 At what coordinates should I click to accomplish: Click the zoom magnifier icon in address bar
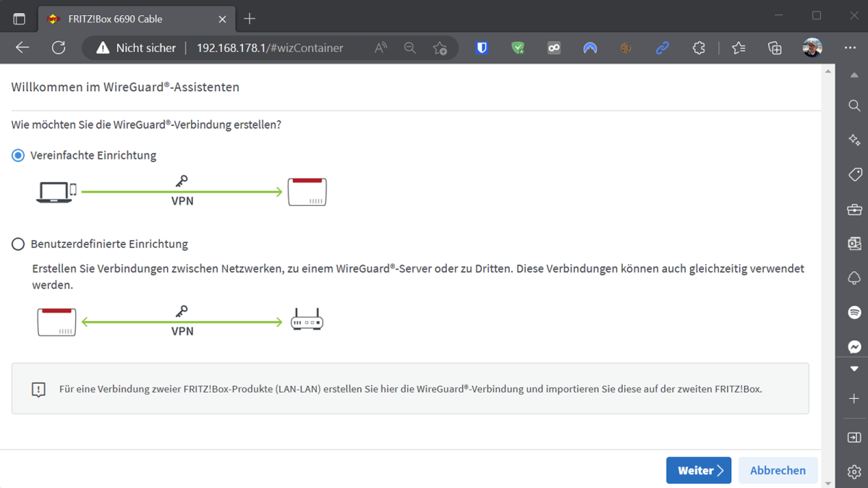(410, 48)
